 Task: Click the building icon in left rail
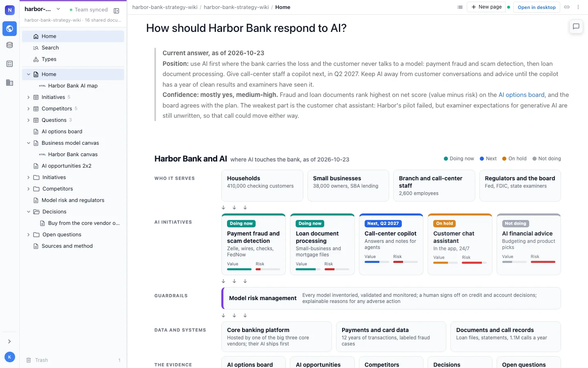(x=9, y=83)
